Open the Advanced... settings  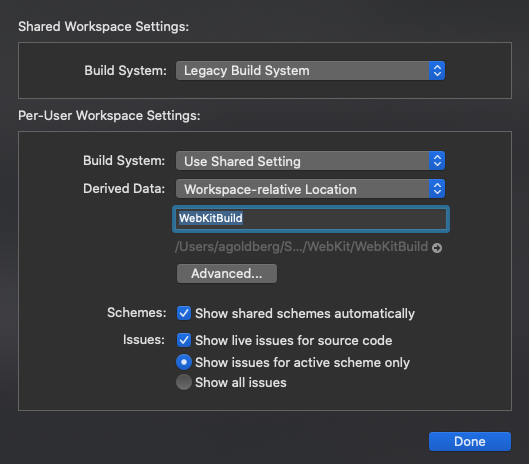coord(227,273)
